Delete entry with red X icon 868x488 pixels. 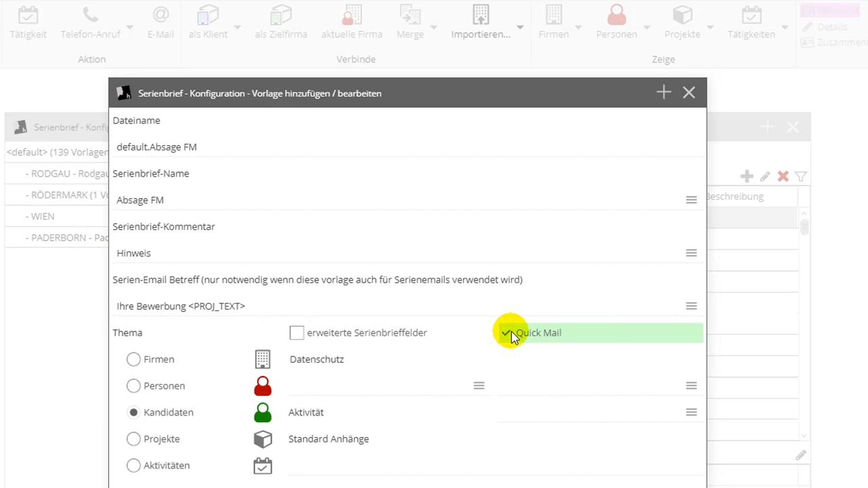click(783, 176)
